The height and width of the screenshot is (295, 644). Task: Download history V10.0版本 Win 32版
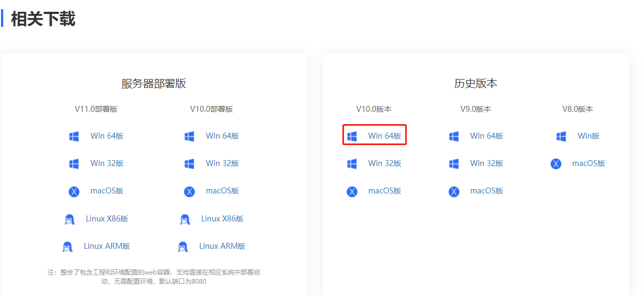384,163
